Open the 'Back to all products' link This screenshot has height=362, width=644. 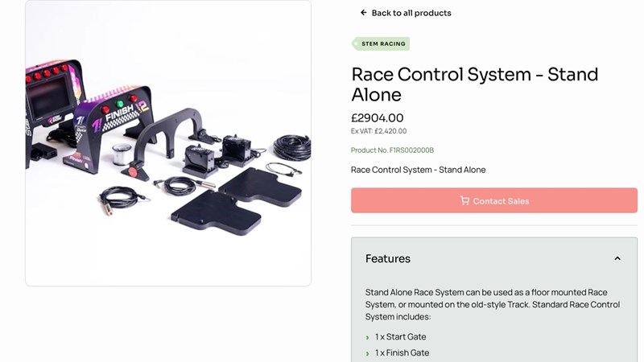pyautogui.click(x=411, y=13)
